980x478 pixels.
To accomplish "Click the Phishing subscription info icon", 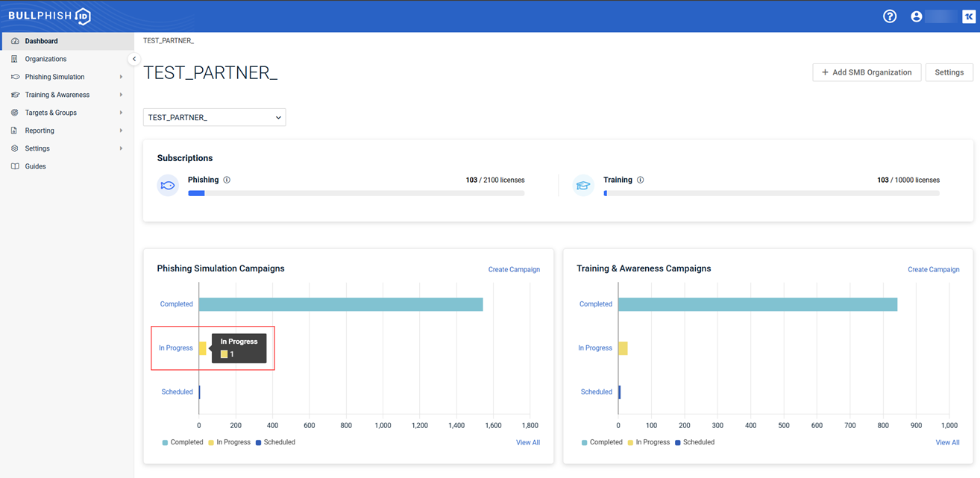I will pos(227,180).
